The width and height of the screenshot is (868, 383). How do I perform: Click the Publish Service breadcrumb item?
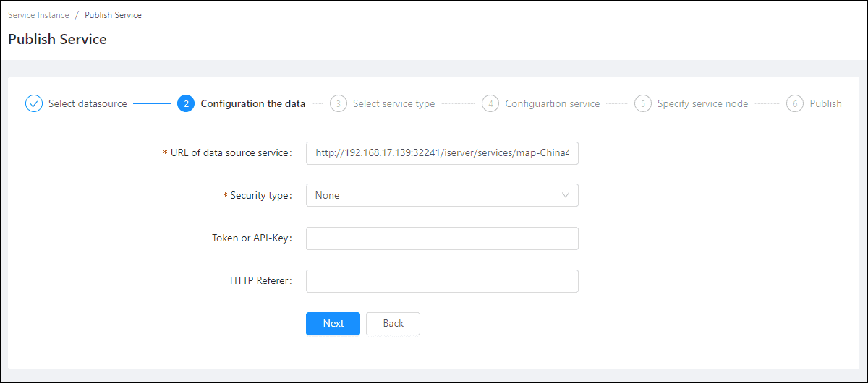point(113,15)
